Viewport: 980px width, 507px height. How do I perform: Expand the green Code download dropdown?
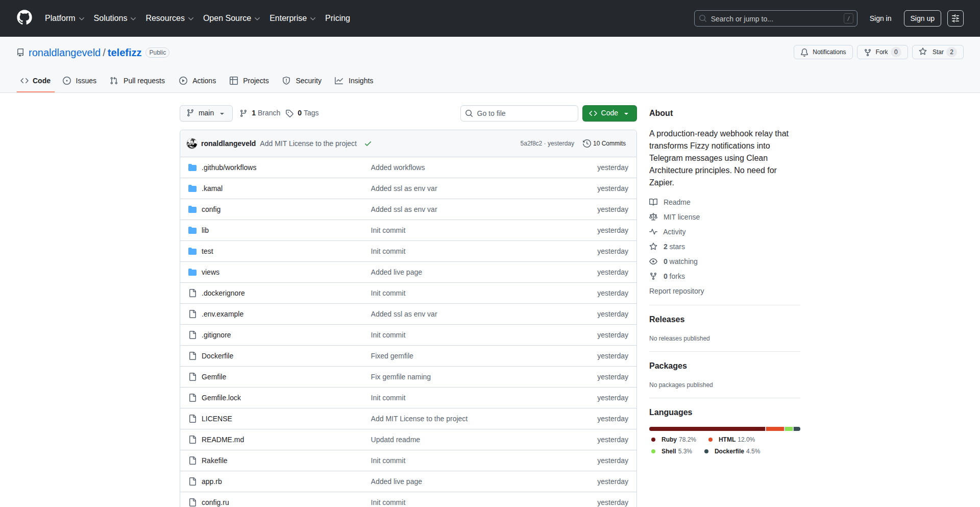pos(627,113)
